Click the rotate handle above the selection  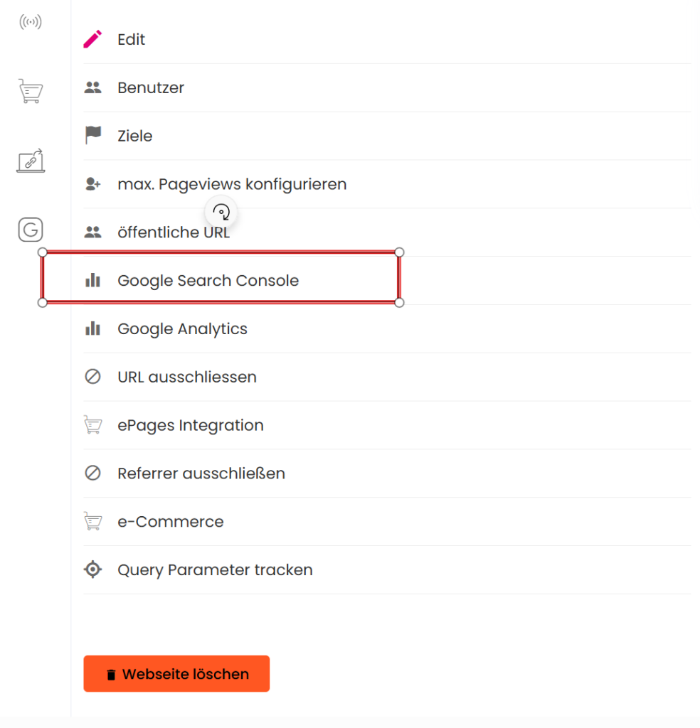click(221, 211)
